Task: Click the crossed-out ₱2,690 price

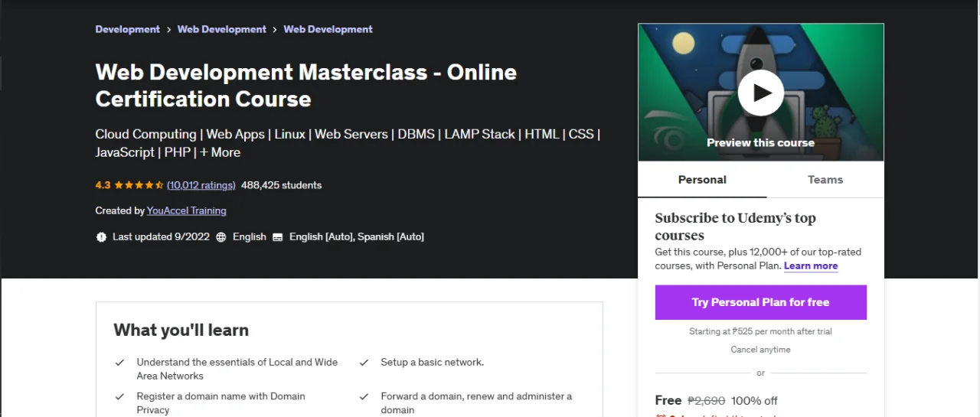Action: click(x=706, y=400)
